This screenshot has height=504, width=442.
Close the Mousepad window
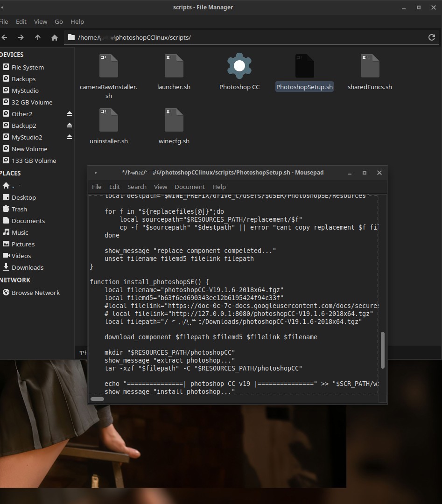[379, 173]
